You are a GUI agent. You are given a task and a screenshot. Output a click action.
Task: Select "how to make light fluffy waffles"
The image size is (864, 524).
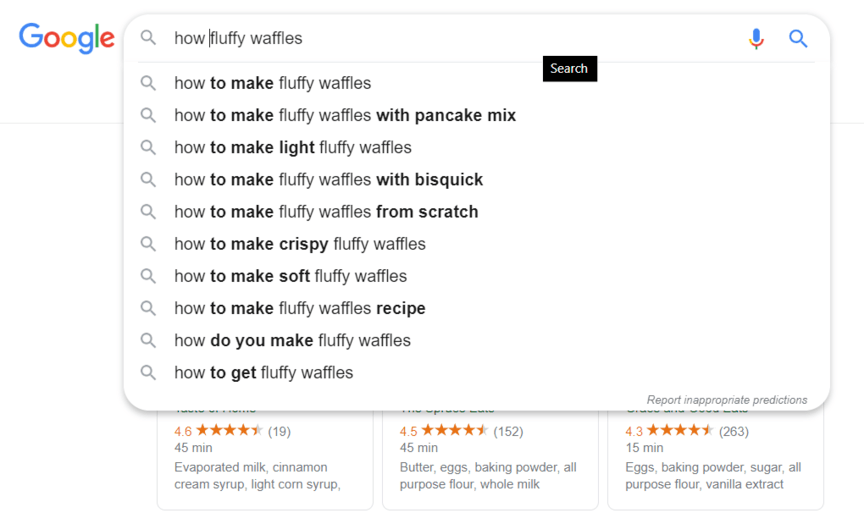292,147
